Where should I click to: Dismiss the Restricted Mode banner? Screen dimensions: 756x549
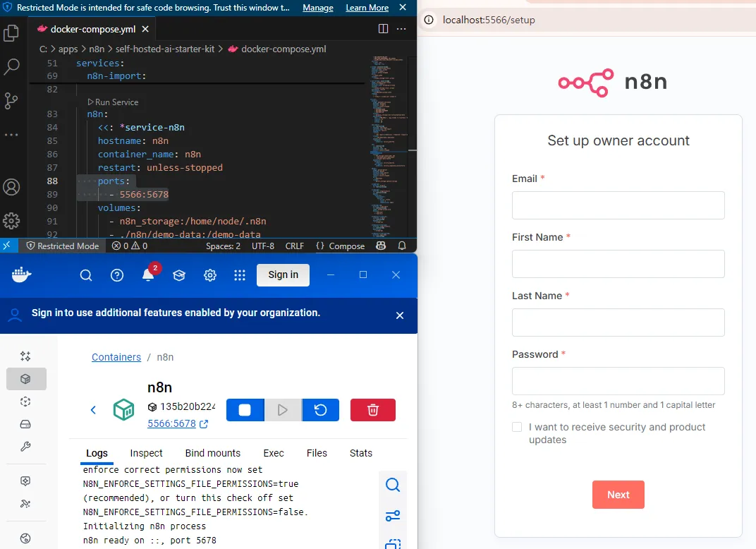[403, 7]
